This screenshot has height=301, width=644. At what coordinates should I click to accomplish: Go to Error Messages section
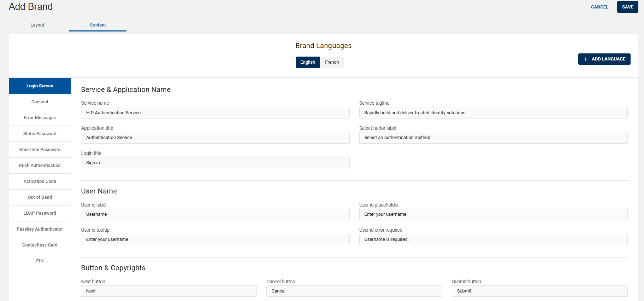pyautogui.click(x=40, y=118)
